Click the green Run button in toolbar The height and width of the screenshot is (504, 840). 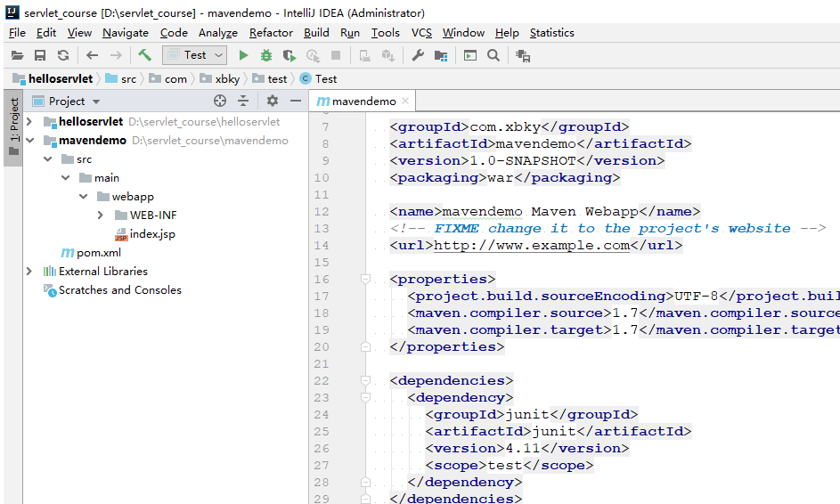coord(243,55)
